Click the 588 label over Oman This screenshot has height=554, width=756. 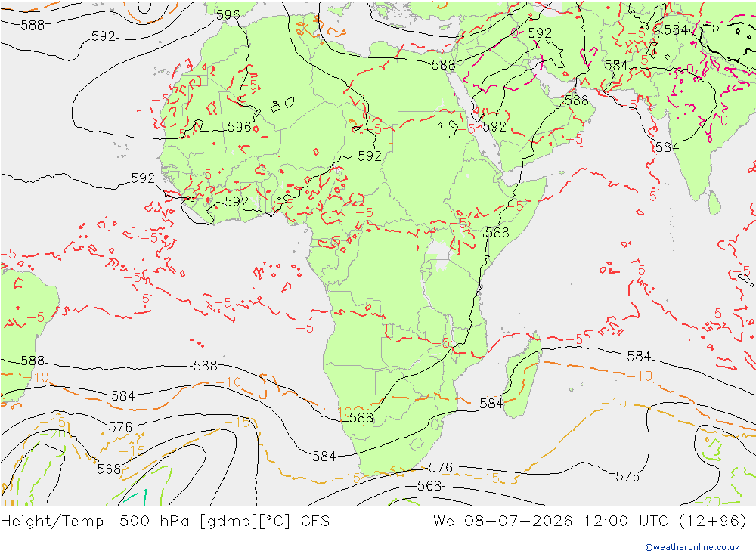point(577,101)
